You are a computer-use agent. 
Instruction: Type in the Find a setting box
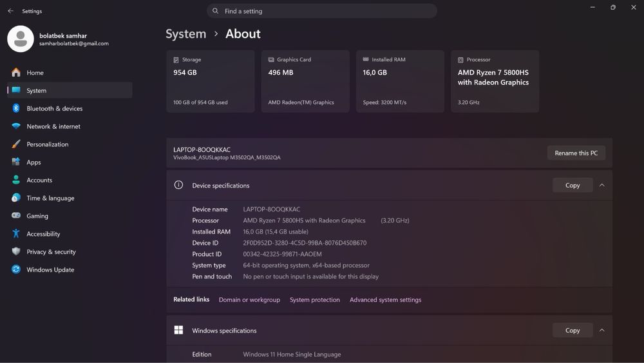pos(322,11)
